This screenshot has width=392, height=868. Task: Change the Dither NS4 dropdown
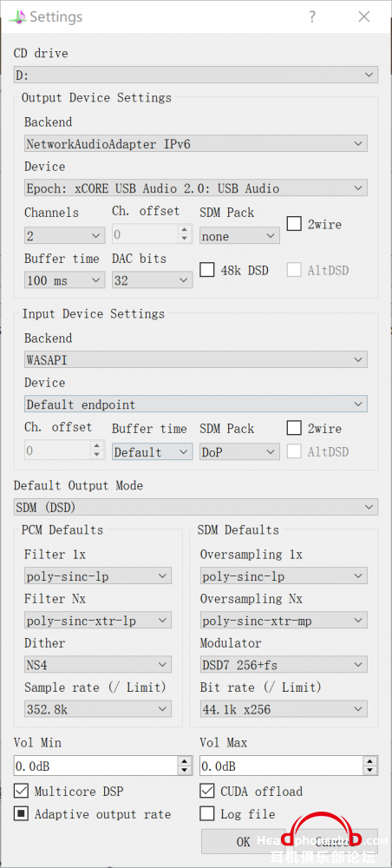(x=98, y=665)
